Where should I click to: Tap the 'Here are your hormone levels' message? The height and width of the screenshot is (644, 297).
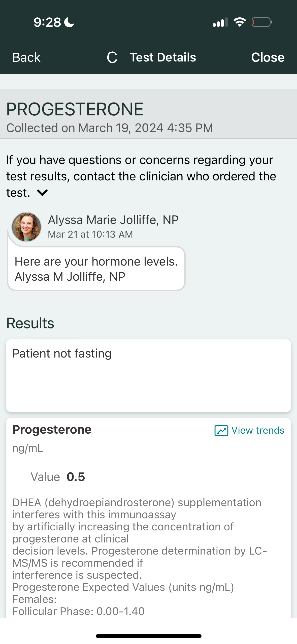click(96, 269)
